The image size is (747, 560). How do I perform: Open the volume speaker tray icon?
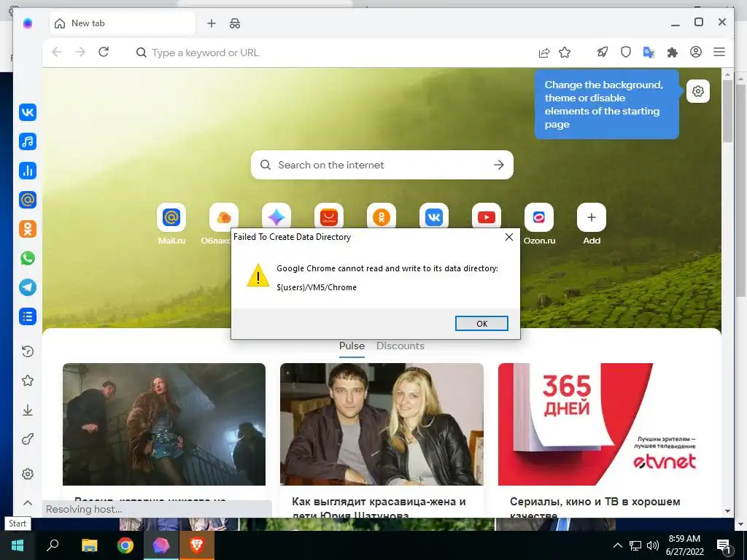pyautogui.click(x=653, y=545)
